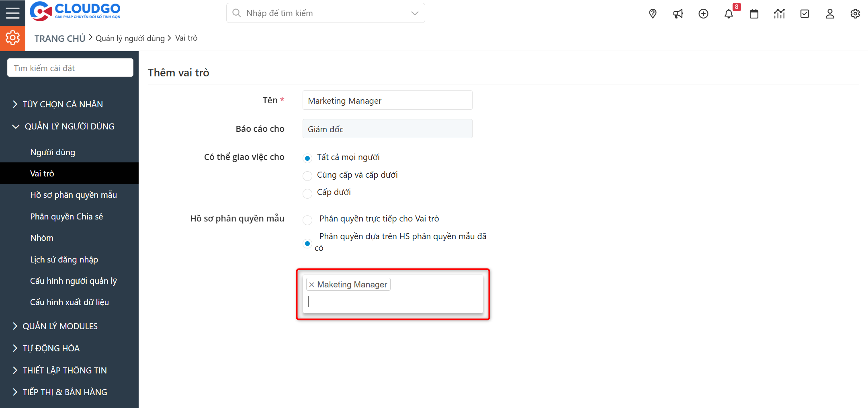Expand 'TÙY CHỌN CÁ NHÂN' section
The height and width of the screenshot is (408, 868).
point(63,104)
